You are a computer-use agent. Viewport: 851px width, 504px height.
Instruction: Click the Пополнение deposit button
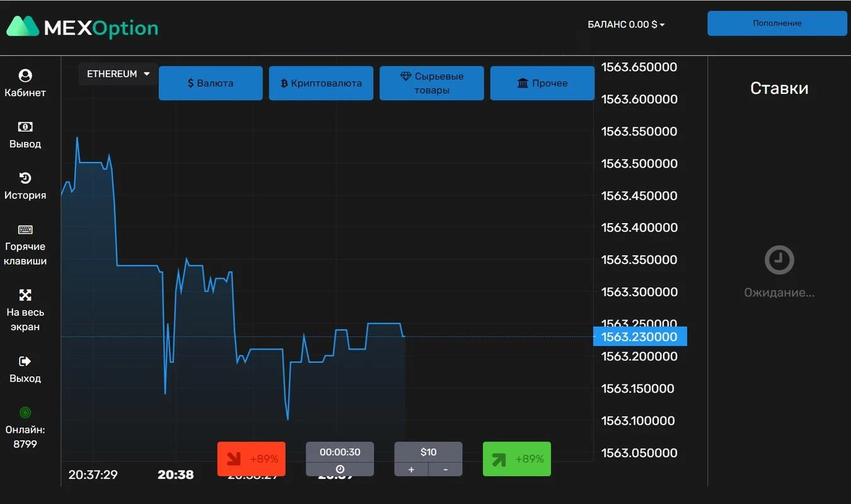(777, 23)
